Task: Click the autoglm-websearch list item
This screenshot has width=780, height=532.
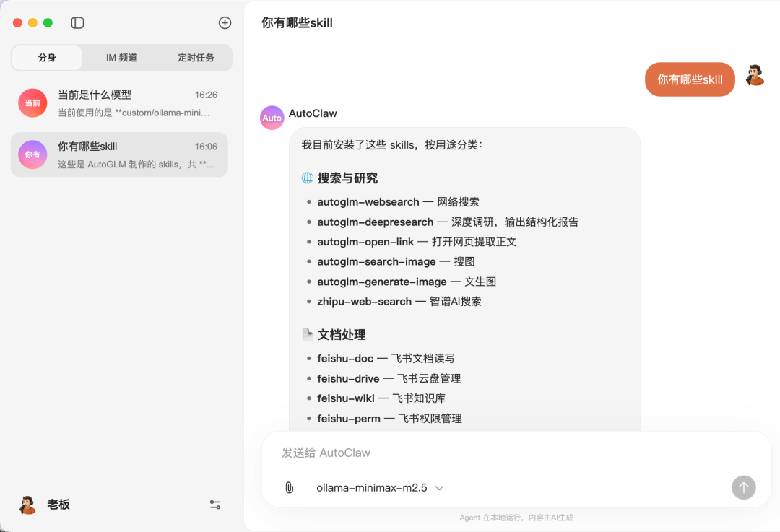Action: click(x=398, y=202)
